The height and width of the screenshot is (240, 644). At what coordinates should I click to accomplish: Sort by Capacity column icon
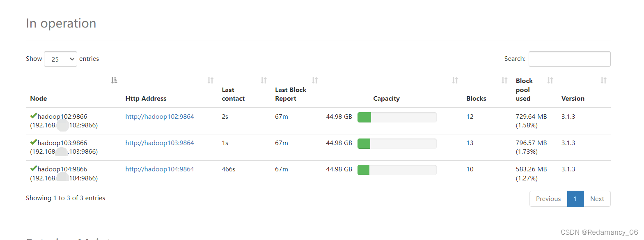pyautogui.click(x=455, y=80)
